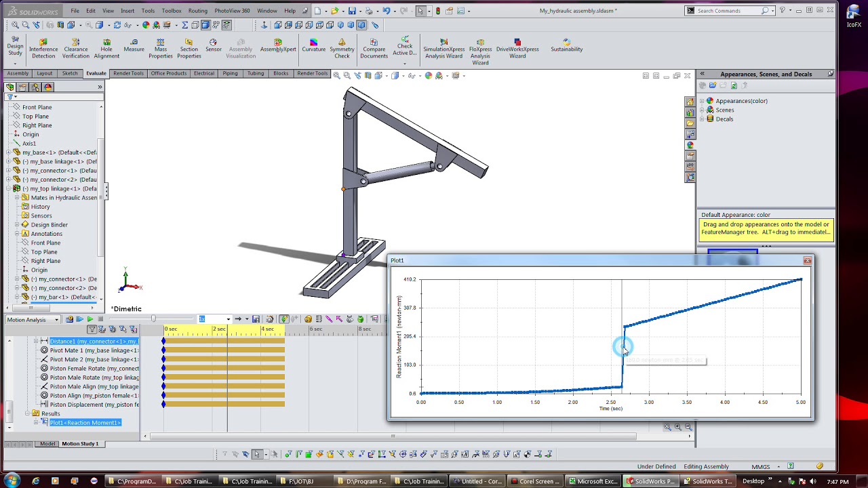The image size is (868, 488).
Task: Select the Piping tab
Action: (x=230, y=73)
